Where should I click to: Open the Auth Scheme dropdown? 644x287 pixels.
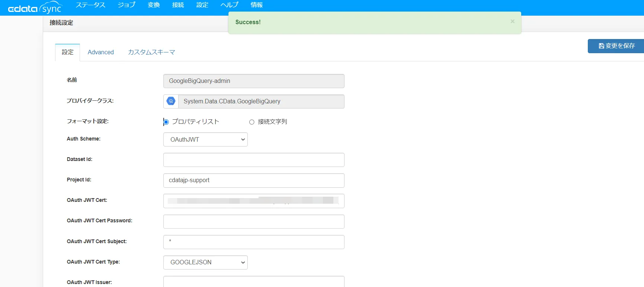point(205,139)
